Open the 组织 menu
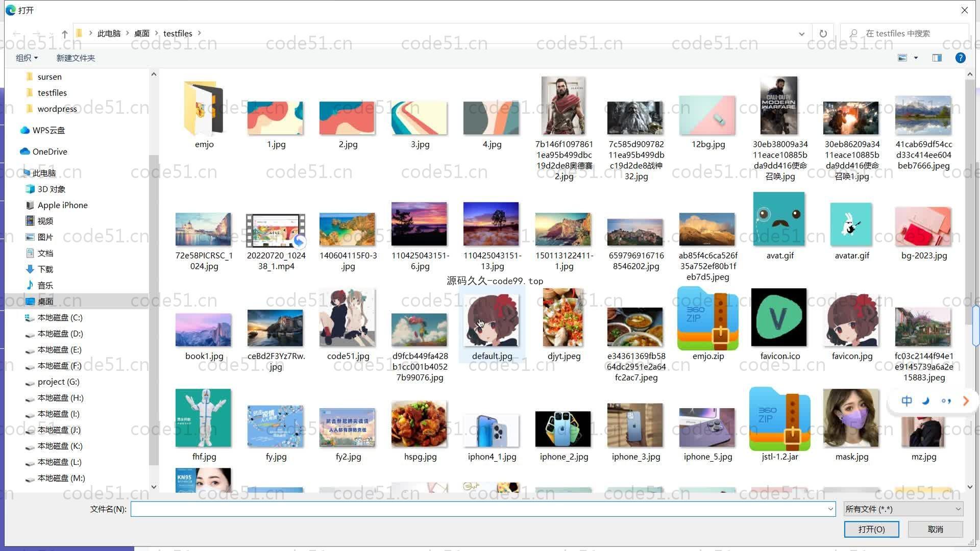 click(x=27, y=58)
